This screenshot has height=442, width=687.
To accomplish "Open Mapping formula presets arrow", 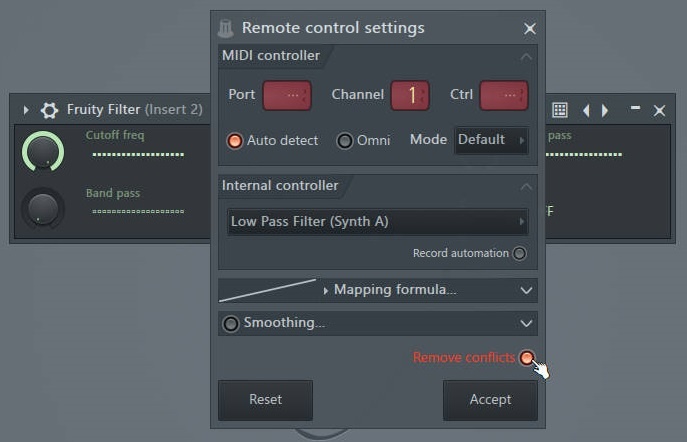I will [326, 291].
